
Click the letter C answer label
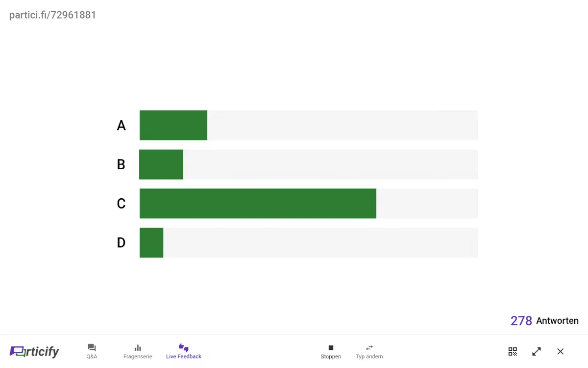coord(121,204)
